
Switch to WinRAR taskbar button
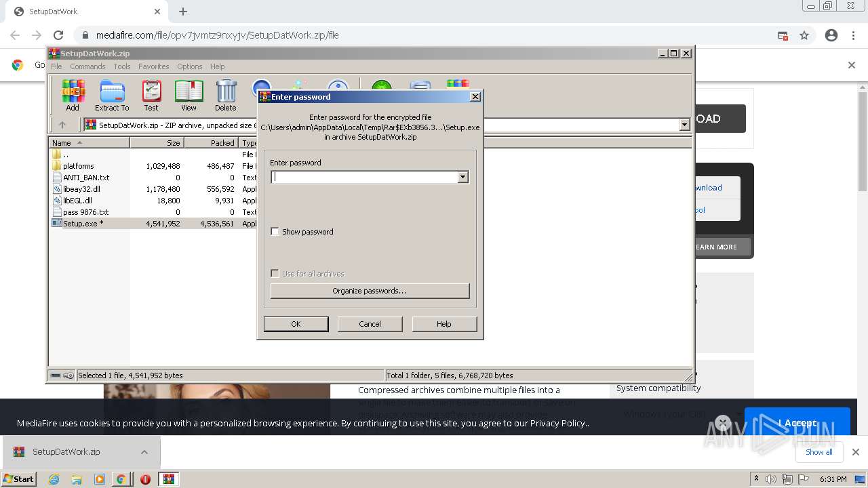click(168, 479)
